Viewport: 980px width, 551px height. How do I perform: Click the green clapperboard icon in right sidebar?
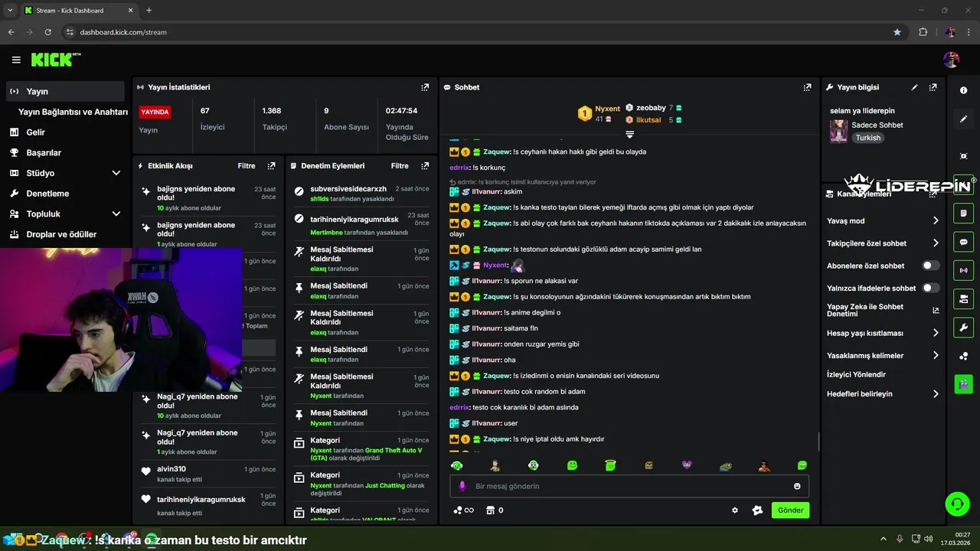coord(963,384)
